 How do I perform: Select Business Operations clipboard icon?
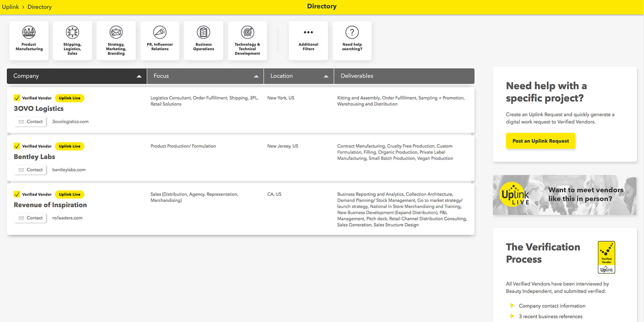[x=204, y=32]
